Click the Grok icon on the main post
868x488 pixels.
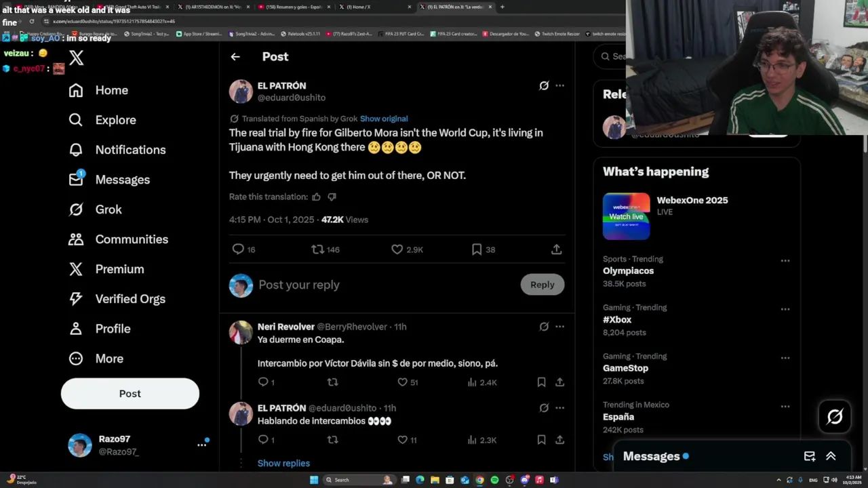[x=544, y=86]
